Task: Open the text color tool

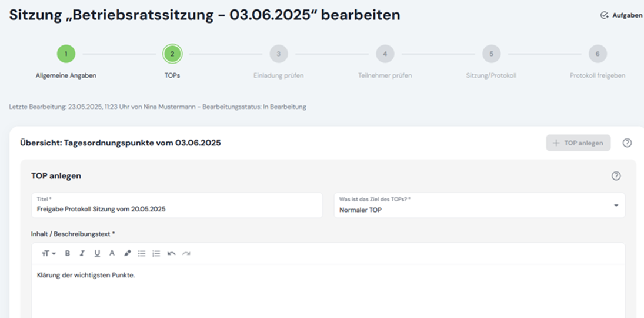Action: [112, 253]
